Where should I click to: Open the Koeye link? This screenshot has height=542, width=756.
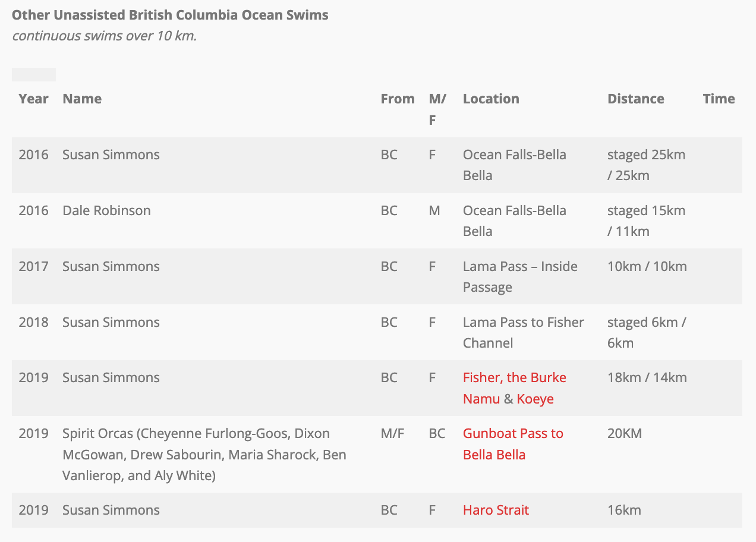point(535,399)
